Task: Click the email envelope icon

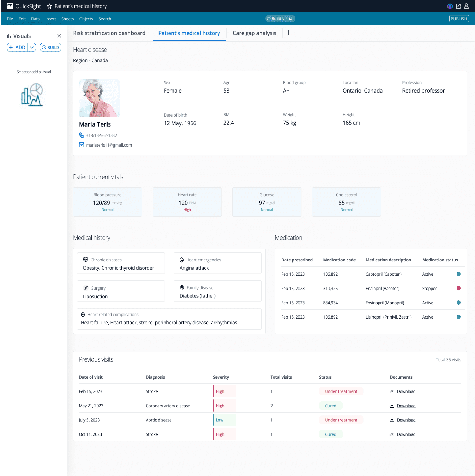Action: tap(81, 145)
